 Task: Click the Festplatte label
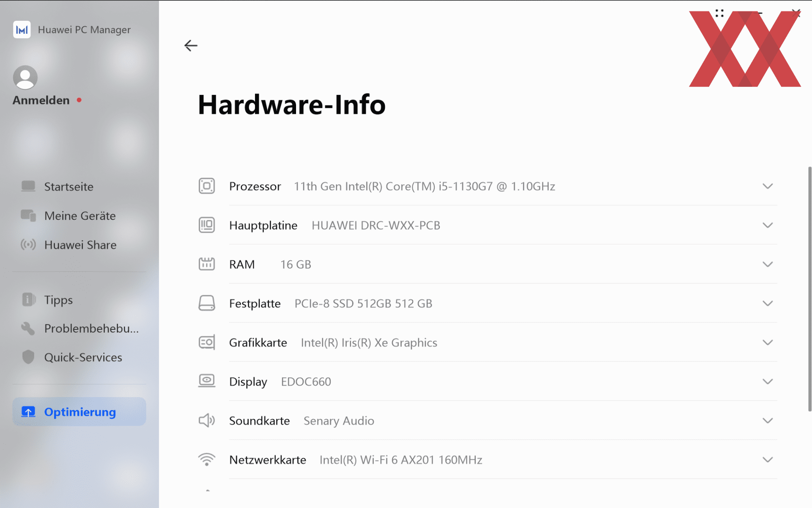[x=255, y=304]
